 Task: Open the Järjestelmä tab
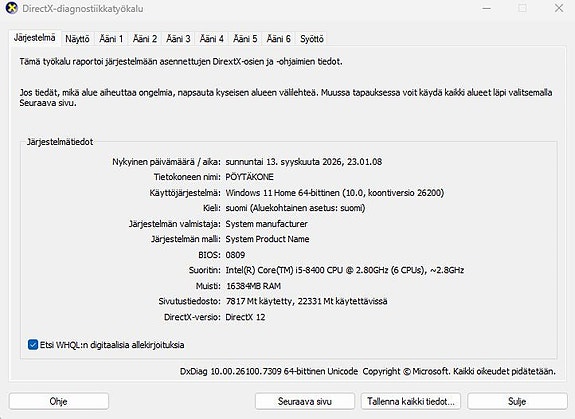[x=34, y=38]
